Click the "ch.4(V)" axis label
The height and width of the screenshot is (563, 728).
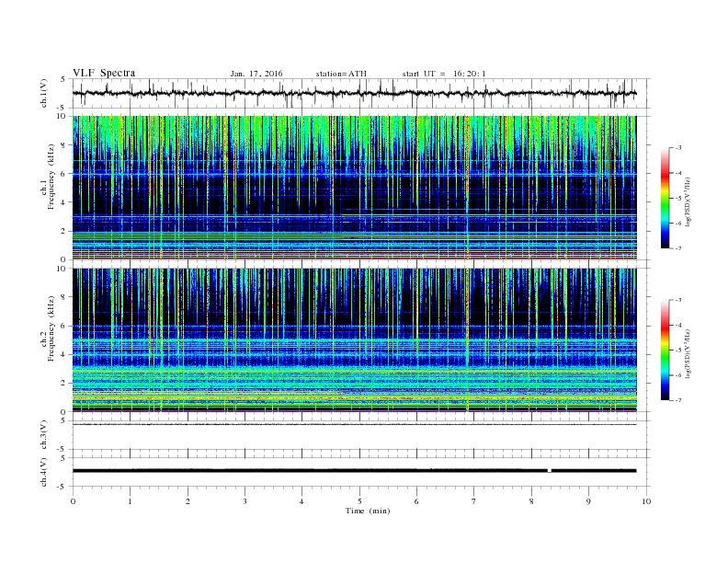(x=44, y=472)
